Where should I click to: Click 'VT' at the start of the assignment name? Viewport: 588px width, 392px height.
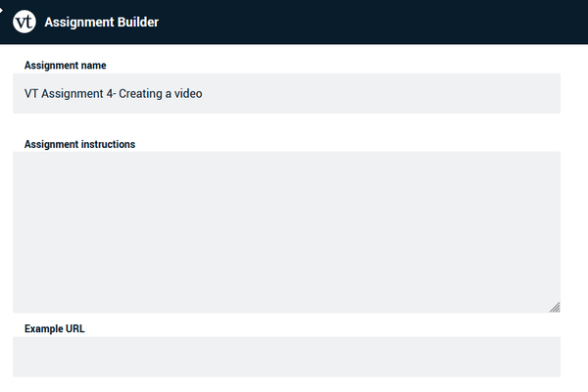pos(31,93)
